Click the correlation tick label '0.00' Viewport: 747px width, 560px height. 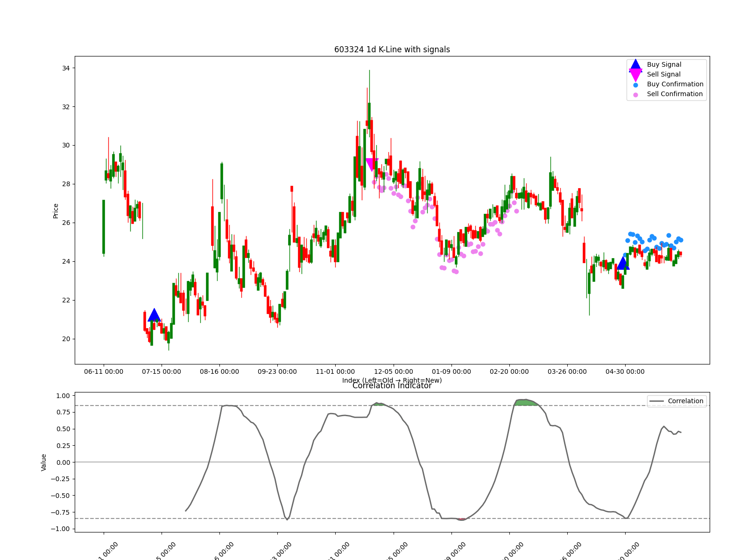click(x=63, y=462)
